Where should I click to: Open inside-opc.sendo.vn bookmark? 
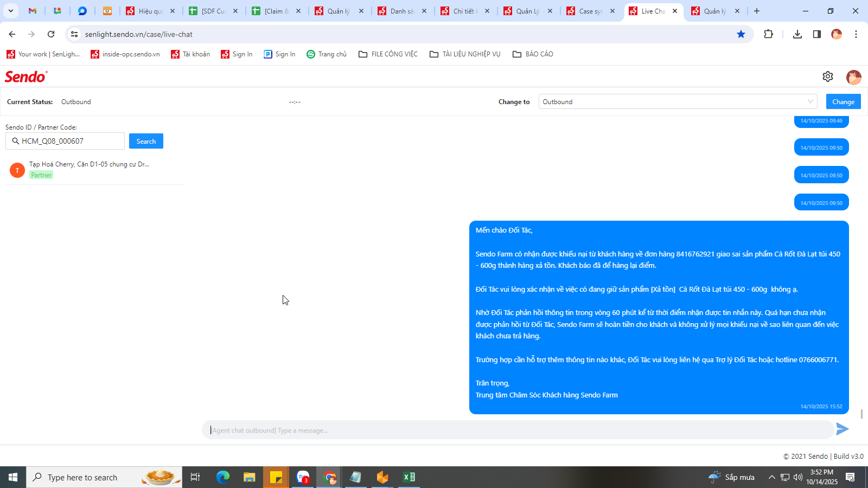pyautogui.click(x=125, y=54)
